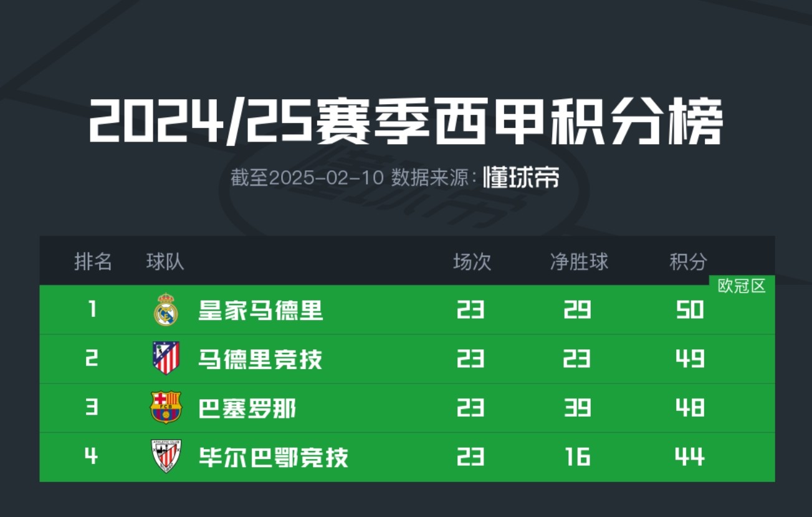Viewport: 812px width, 517px height.
Task: Click the 场次 column header
Action: 472,262
